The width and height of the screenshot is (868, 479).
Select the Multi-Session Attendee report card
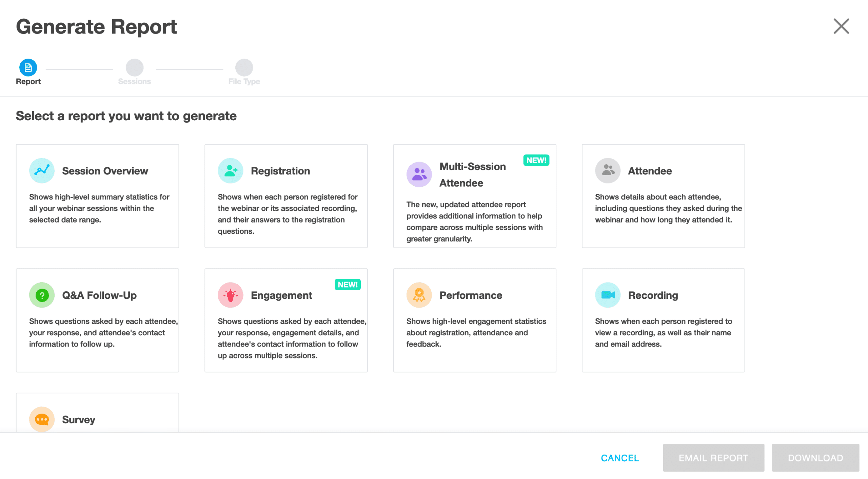coord(474,196)
